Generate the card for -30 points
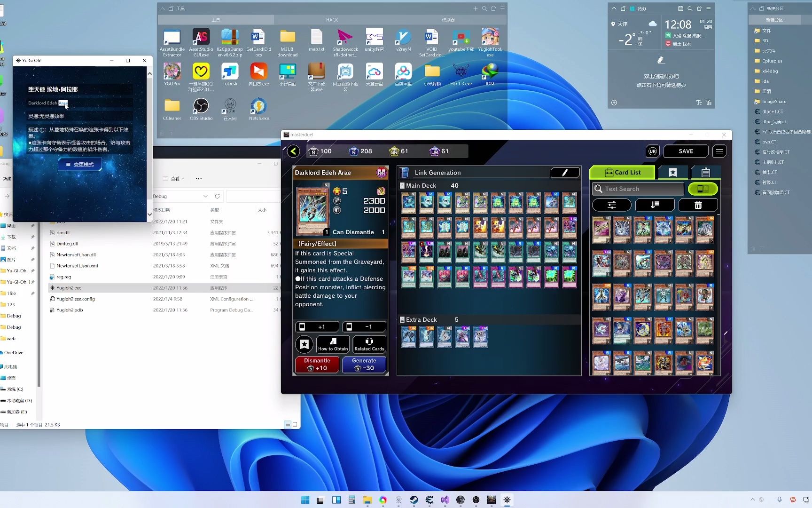 pos(364,365)
